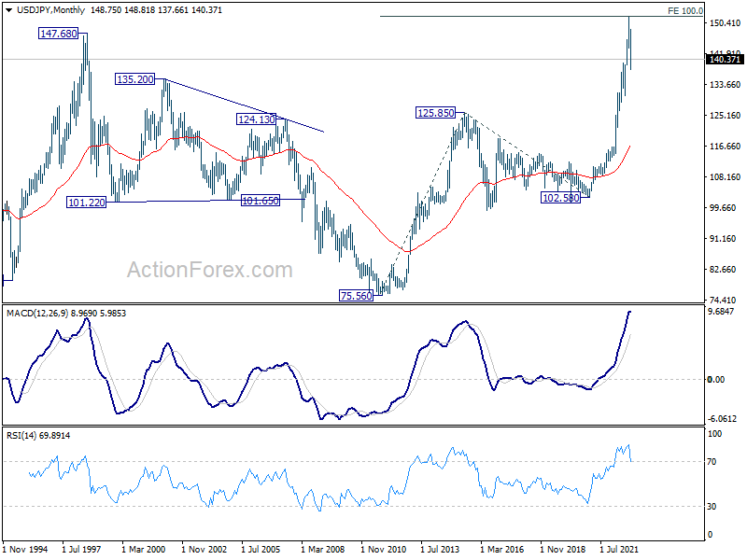This screenshot has width=747, height=560.
Task: Select the 147.680 price label
Action: click(x=58, y=34)
